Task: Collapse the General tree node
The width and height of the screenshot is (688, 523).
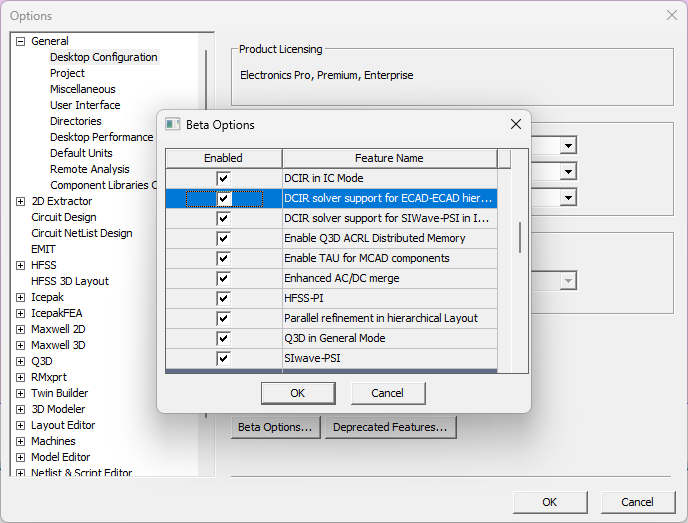Action: click(x=20, y=41)
